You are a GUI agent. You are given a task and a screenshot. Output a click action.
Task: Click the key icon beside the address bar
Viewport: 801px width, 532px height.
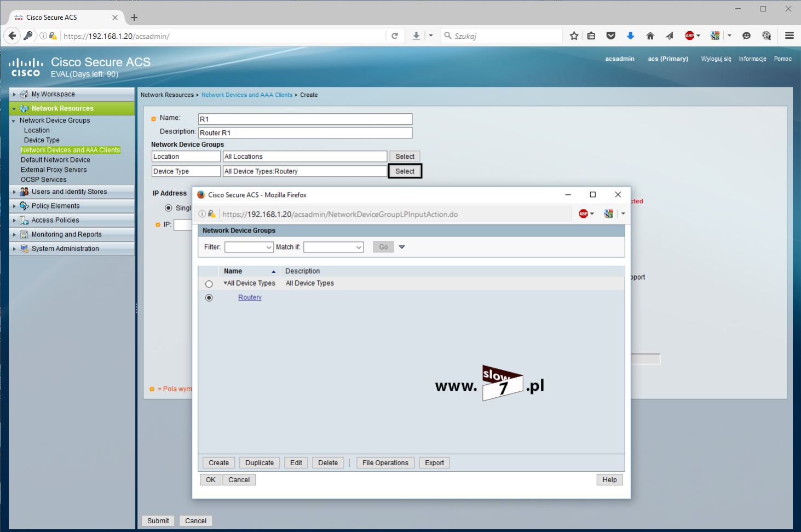pos(28,36)
